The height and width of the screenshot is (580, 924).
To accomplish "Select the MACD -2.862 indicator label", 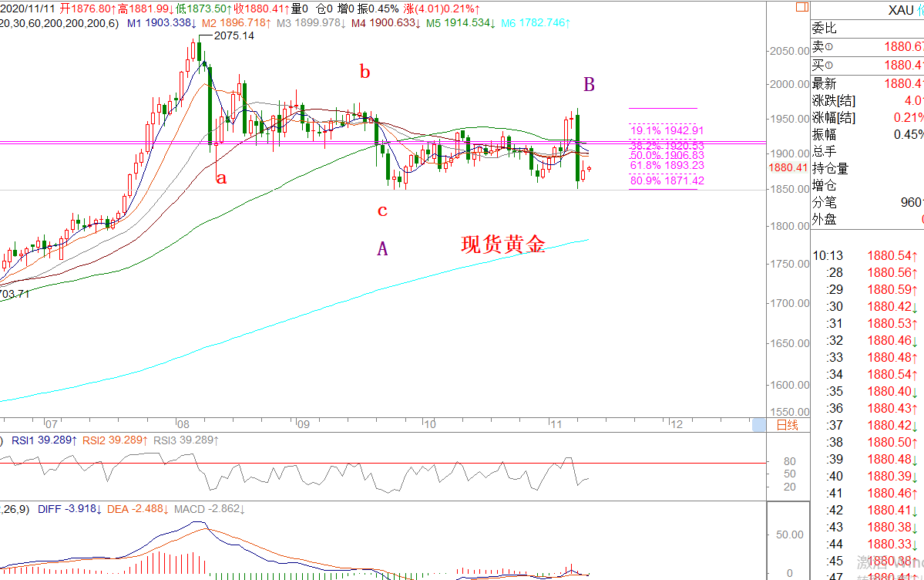I will click(209, 508).
